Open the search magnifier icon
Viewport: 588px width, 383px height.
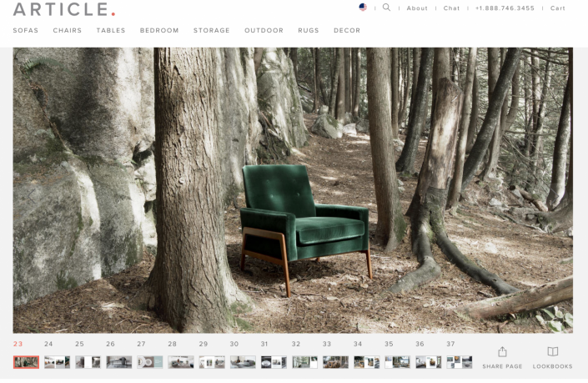click(386, 8)
